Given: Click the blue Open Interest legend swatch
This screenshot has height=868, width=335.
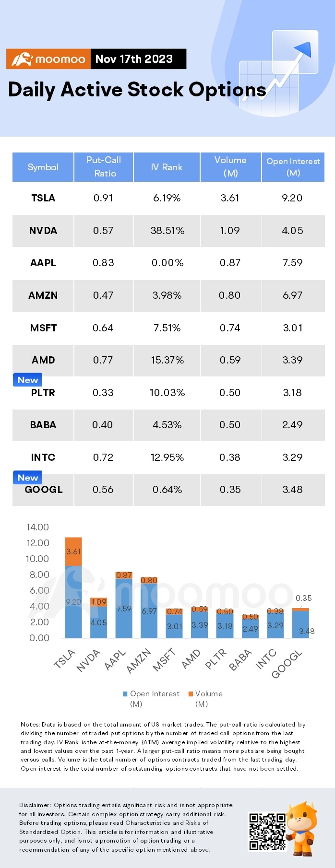Looking at the screenshot, I should (x=125, y=694).
